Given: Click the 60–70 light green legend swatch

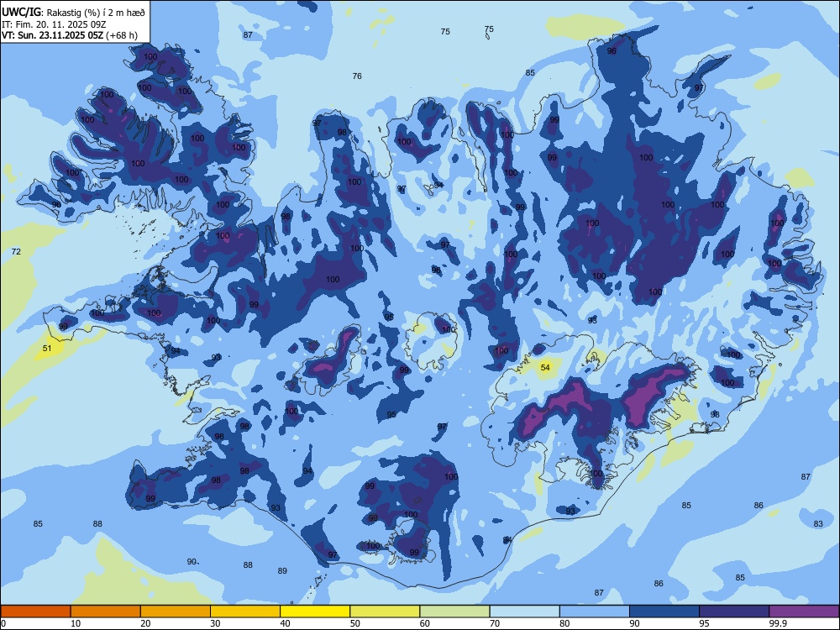Looking at the screenshot, I should point(454,612).
